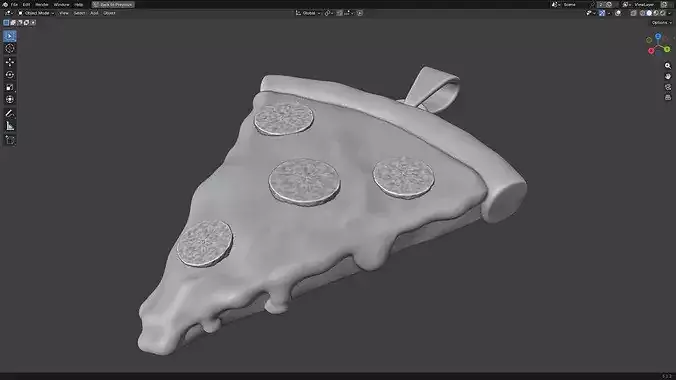
Task: Switch to Rendered viewport shading
Action: pos(663,13)
